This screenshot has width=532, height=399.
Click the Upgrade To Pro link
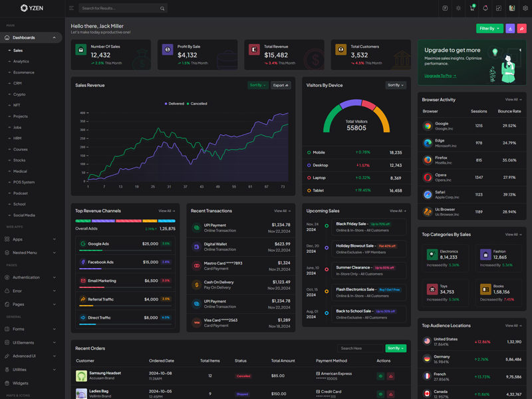tap(440, 76)
